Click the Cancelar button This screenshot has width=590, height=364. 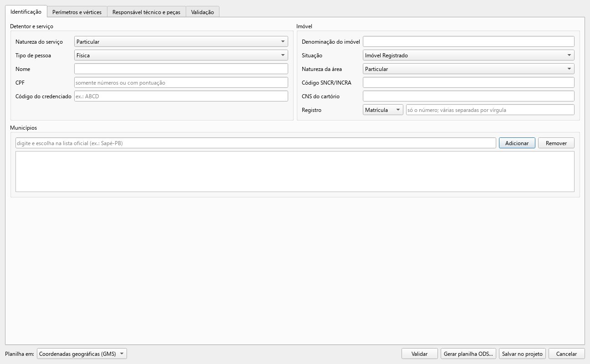[567, 354]
